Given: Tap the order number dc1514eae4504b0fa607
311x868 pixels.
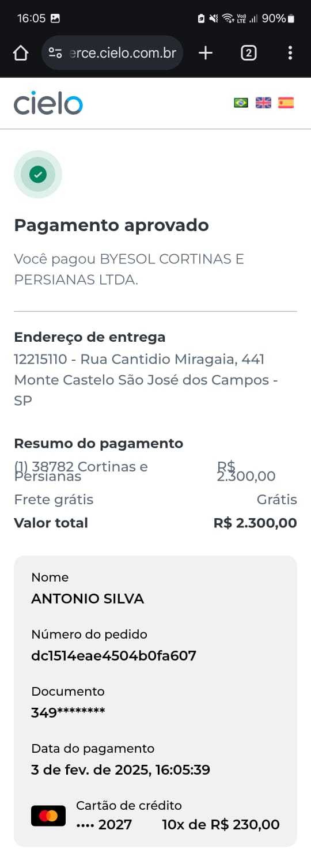Looking at the screenshot, I should pyautogui.click(x=113, y=655).
